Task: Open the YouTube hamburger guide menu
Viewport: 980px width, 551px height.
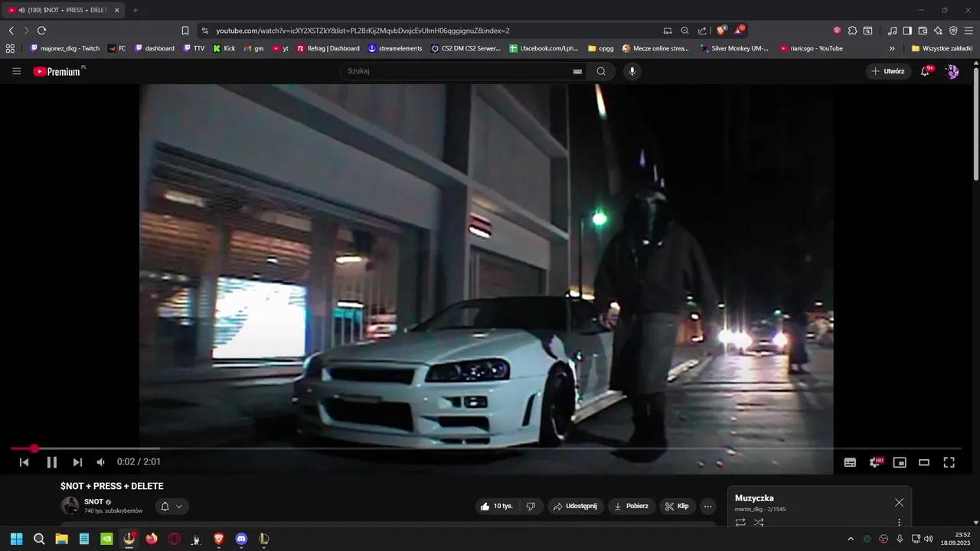Action: pos(17,71)
